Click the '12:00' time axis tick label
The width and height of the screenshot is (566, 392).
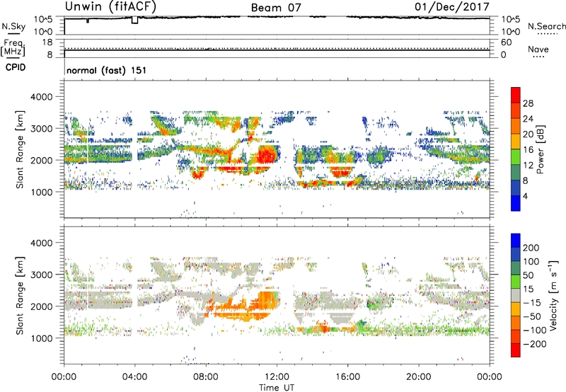277,377
